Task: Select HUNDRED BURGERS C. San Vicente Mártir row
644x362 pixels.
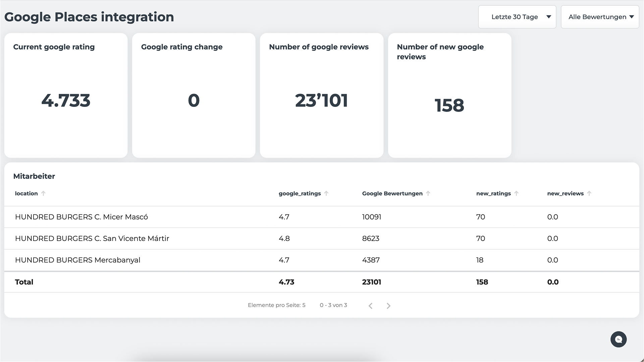Action: (322, 238)
